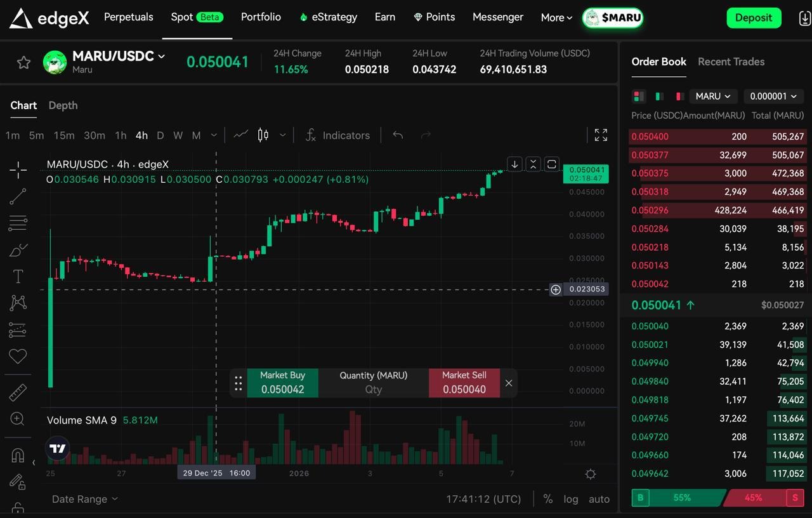This screenshot has height=518, width=812.
Task: Click the TradingView logo on chart
Action: point(58,448)
